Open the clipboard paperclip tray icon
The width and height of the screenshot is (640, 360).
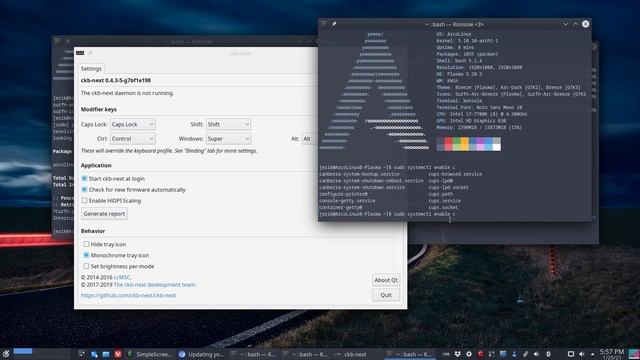[526, 354]
